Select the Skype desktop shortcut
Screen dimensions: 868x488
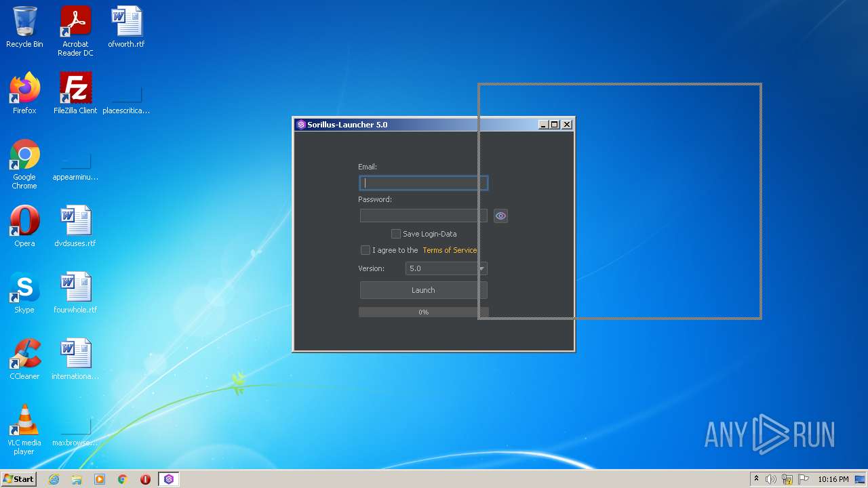(24, 293)
